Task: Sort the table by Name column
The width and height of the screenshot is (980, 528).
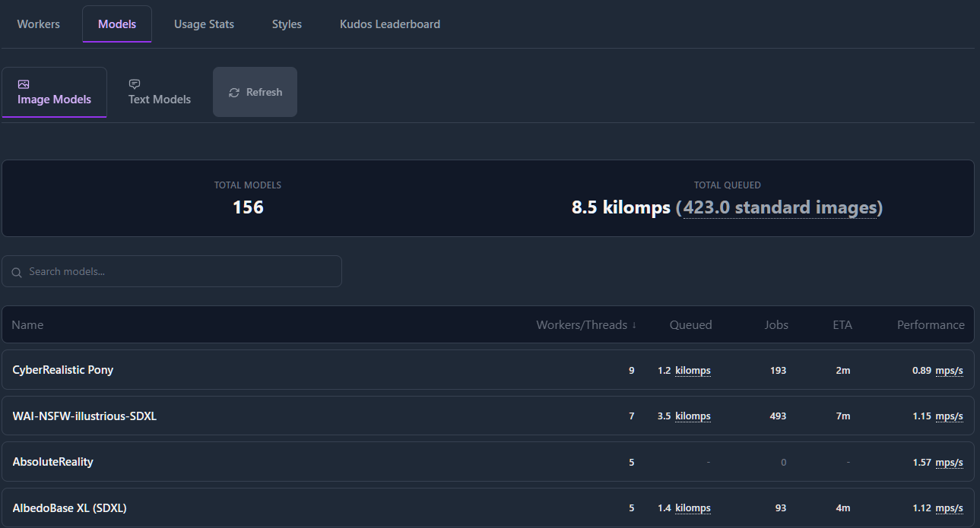Action: click(x=27, y=325)
